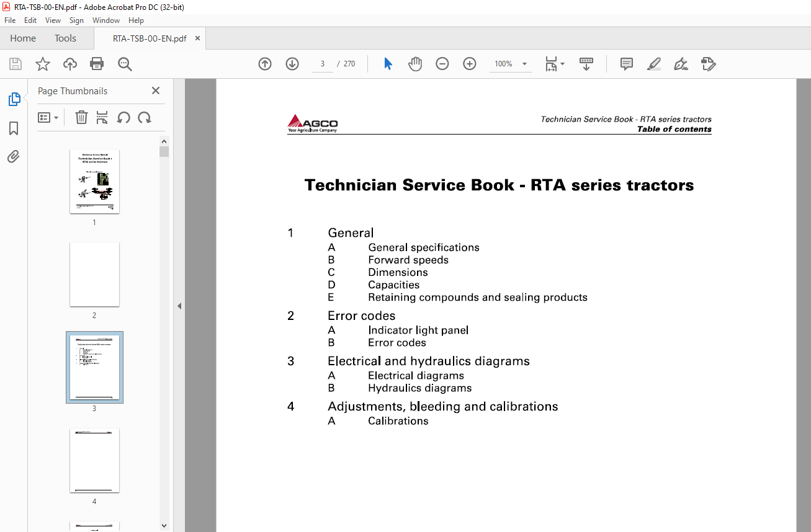Image resolution: width=811 pixels, height=532 pixels.
Task: Open the 100% zoom level dropdown
Action: (524, 64)
